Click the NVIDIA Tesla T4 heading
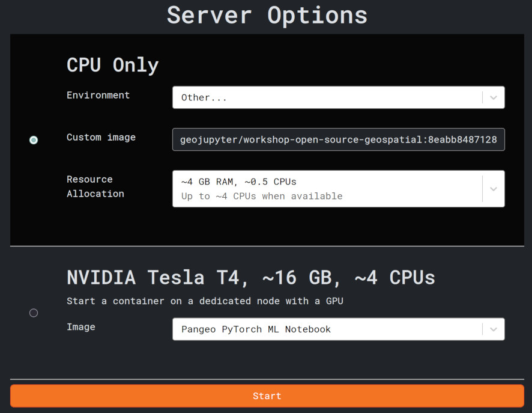 point(250,277)
